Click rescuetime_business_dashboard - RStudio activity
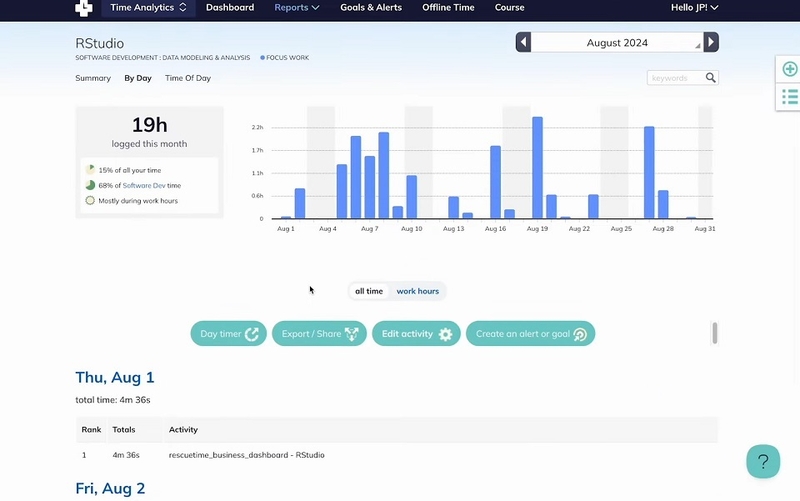Image resolution: width=800 pixels, height=501 pixels. click(x=246, y=455)
